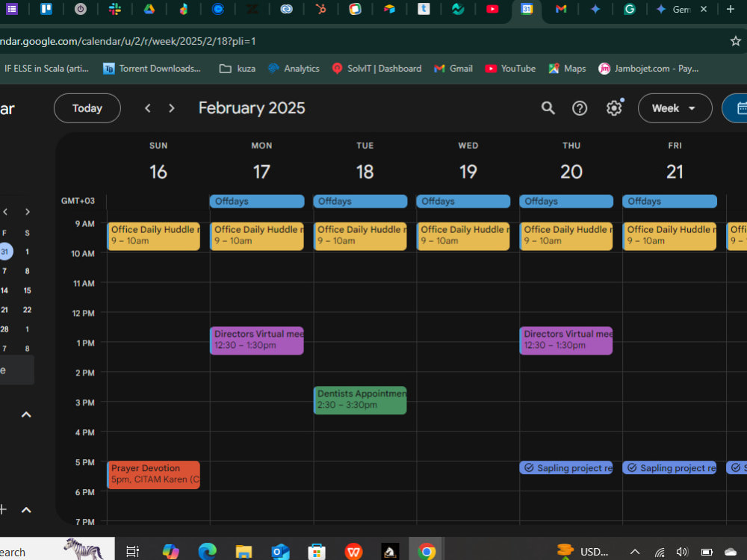Open the Settings gear menu
The image size is (747, 560).
coord(614,108)
